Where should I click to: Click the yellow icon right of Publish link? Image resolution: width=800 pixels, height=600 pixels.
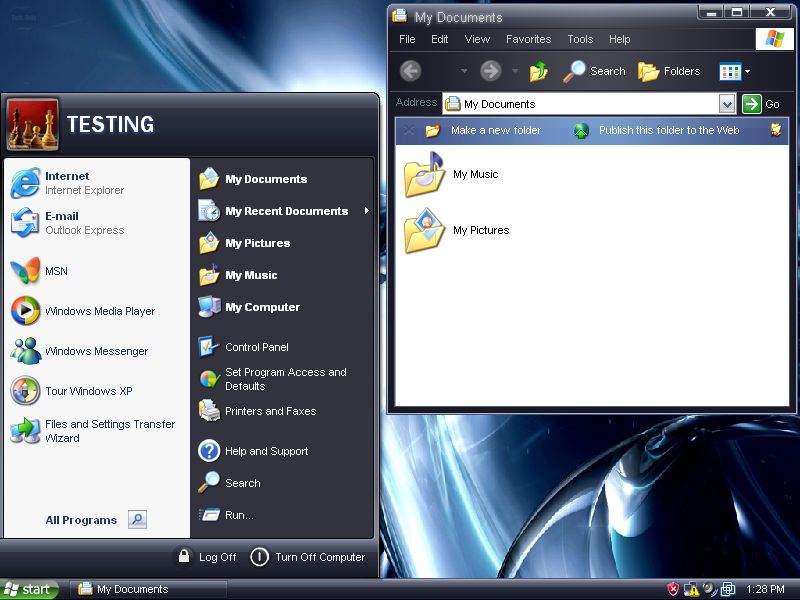[x=776, y=130]
